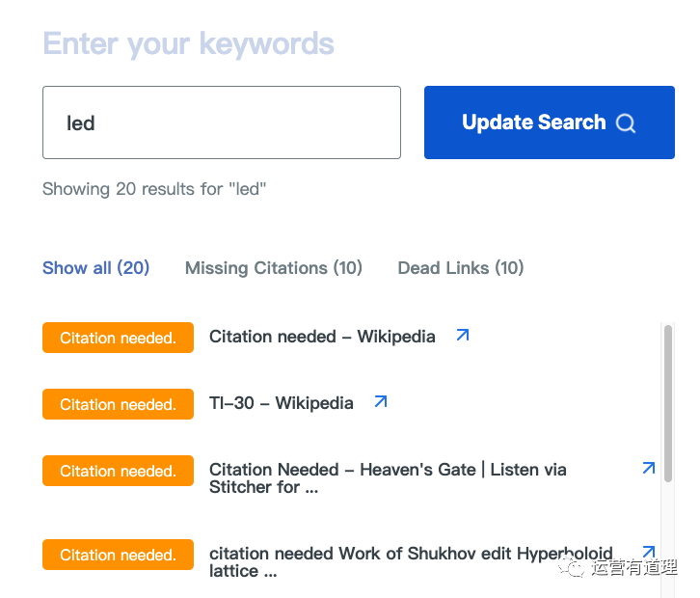Click Citation needed badge beside TI-30
Screen dimensions: 700x598
click(119, 404)
